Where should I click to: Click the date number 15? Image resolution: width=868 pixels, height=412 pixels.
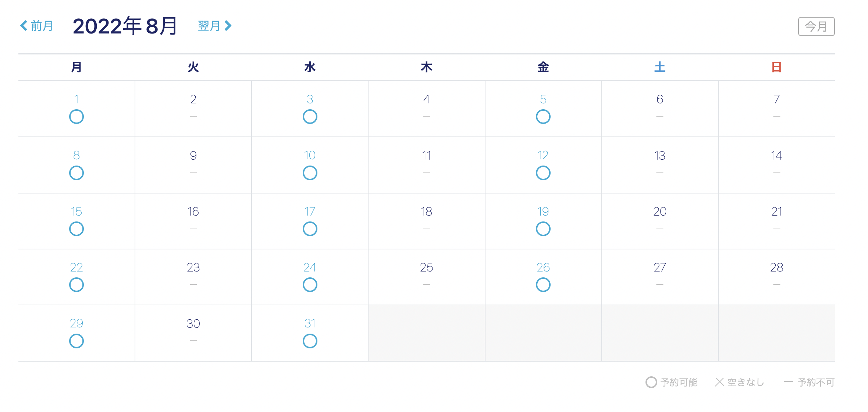click(x=77, y=212)
